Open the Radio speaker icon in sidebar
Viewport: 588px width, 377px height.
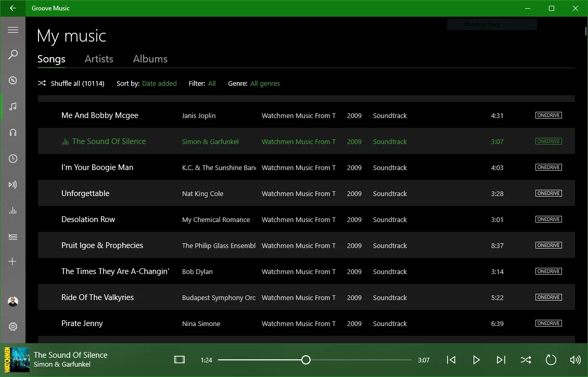pyautogui.click(x=13, y=185)
